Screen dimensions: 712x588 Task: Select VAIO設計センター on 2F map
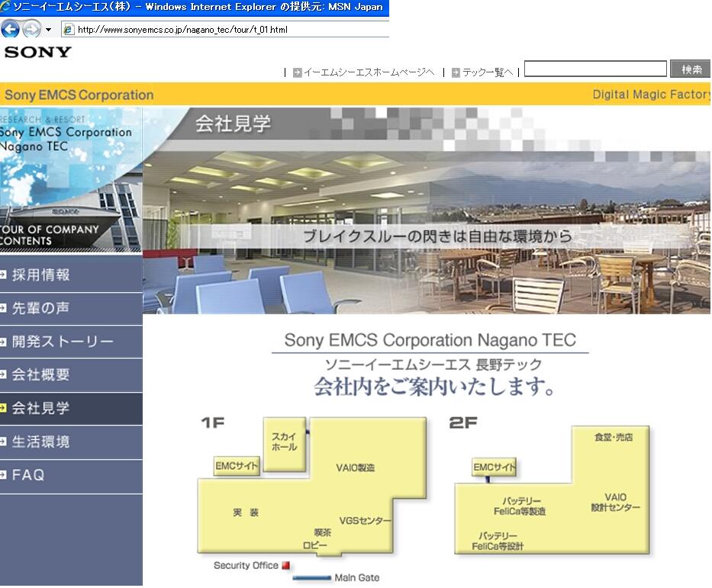615,503
